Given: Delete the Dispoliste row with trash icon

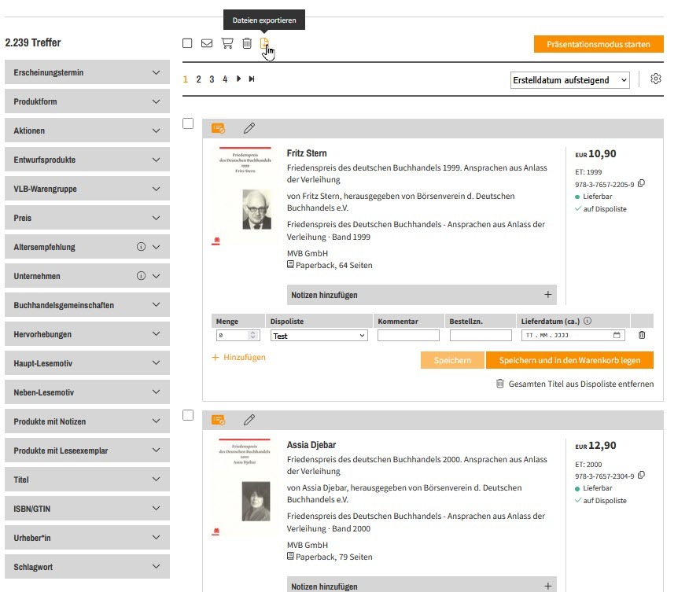Looking at the screenshot, I should (642, 335).
